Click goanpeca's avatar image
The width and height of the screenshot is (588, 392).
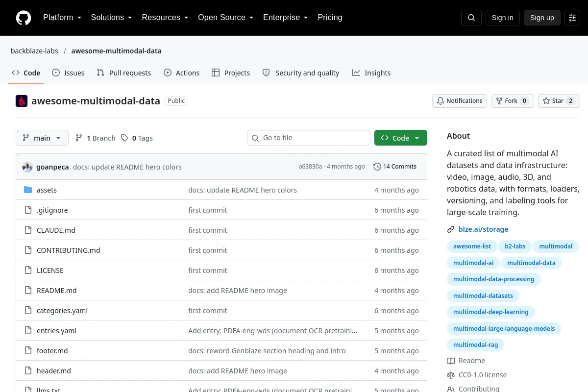(x=27, y=167)
